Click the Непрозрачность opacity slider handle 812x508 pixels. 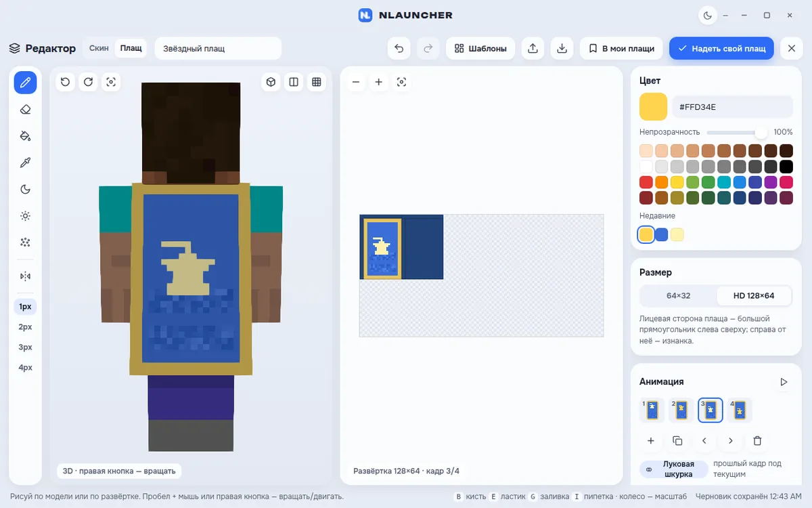click(762, 132)
